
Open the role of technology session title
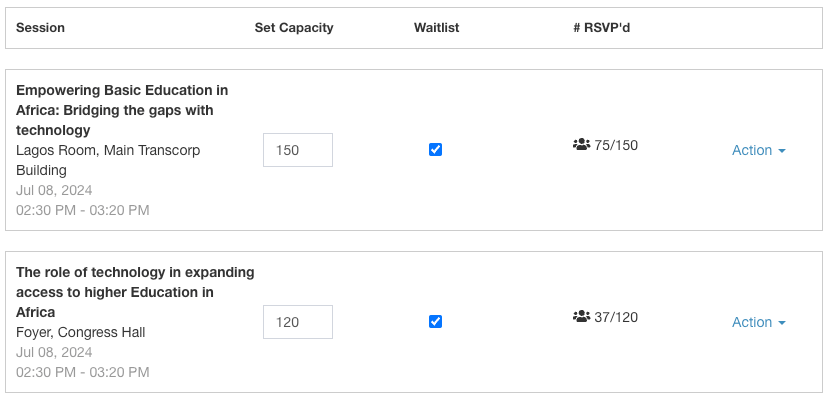(x=135, y=292)
